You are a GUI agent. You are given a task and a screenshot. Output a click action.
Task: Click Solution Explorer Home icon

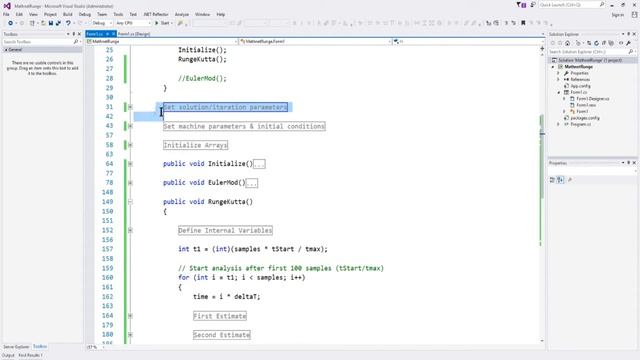(x=567, y=43)
